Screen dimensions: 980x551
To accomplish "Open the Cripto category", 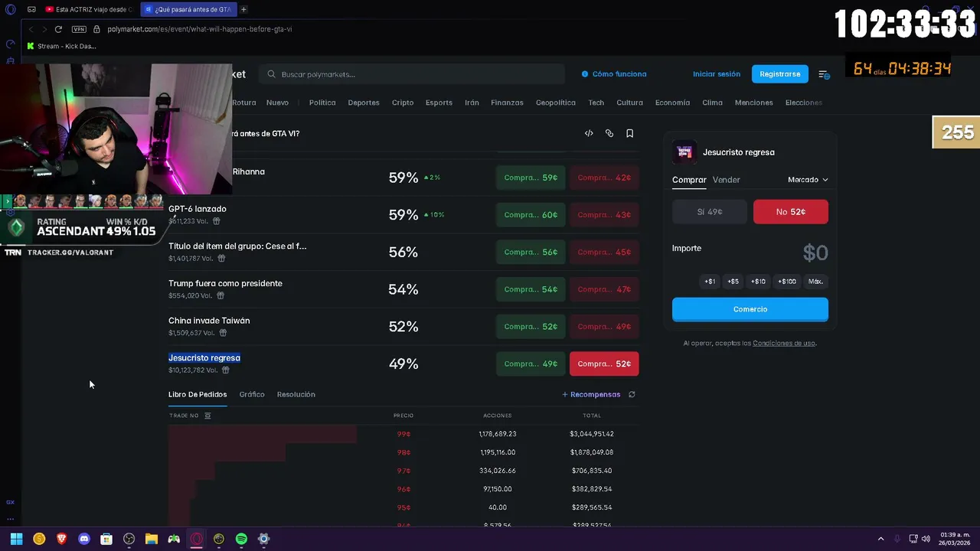I will pyautogui.click(x=403, y=103).
